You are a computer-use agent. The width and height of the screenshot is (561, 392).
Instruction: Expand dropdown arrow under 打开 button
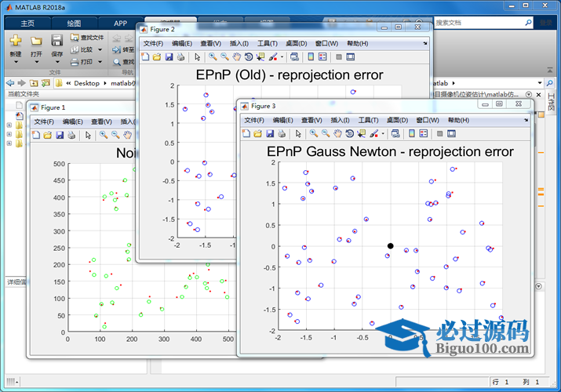click(37, 62)
